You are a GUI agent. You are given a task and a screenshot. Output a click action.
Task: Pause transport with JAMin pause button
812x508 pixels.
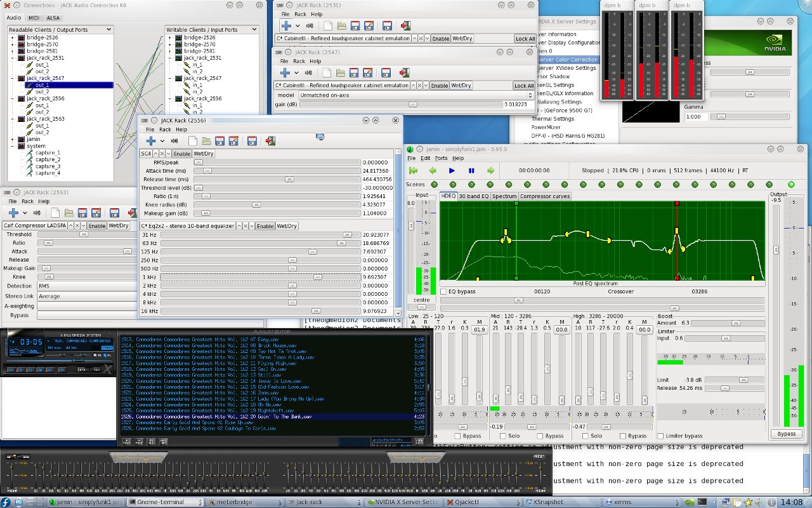[x=471, y=170]
